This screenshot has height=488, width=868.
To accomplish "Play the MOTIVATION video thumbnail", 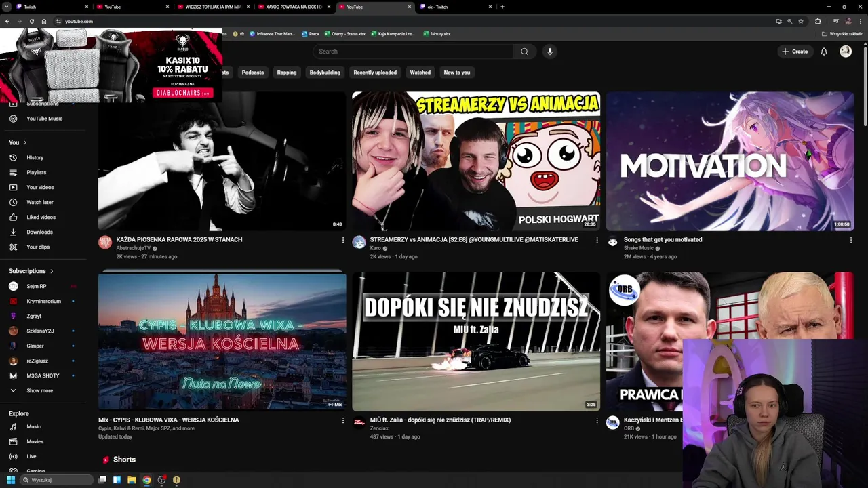I will click(x=730, y=161).
